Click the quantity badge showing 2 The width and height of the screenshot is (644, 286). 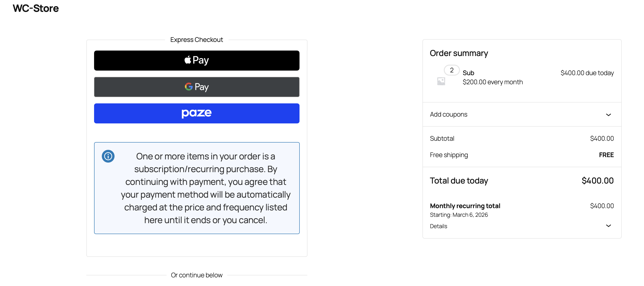[452, 70]
